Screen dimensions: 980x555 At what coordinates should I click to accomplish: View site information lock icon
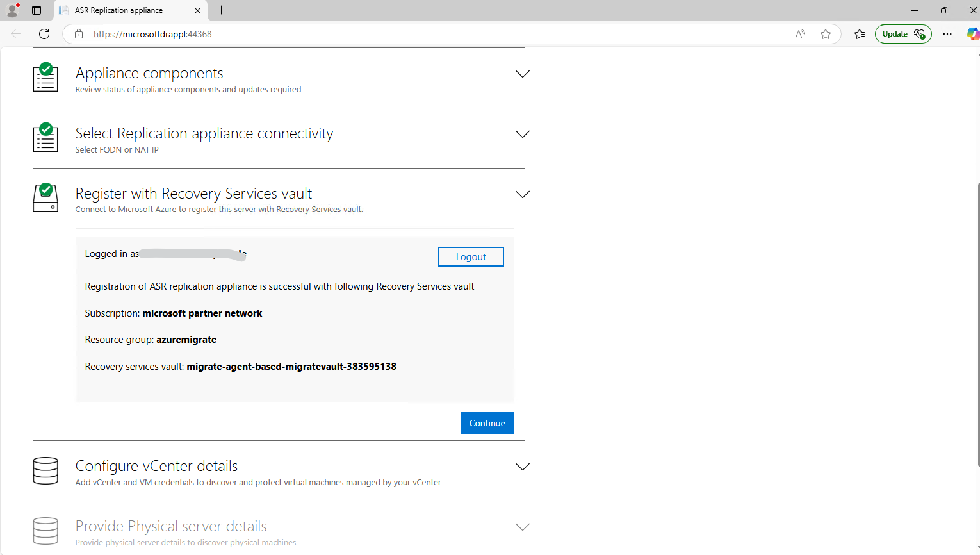coord(79,34)
